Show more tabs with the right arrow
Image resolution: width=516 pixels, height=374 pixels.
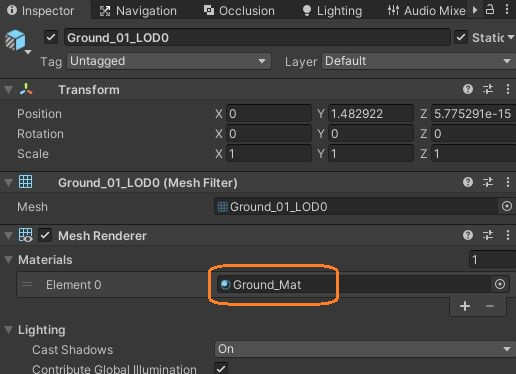click(475, 10)
